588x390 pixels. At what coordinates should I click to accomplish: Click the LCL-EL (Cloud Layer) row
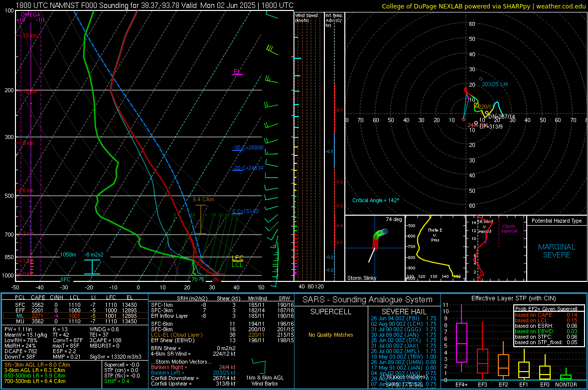[x=222, y=335]
